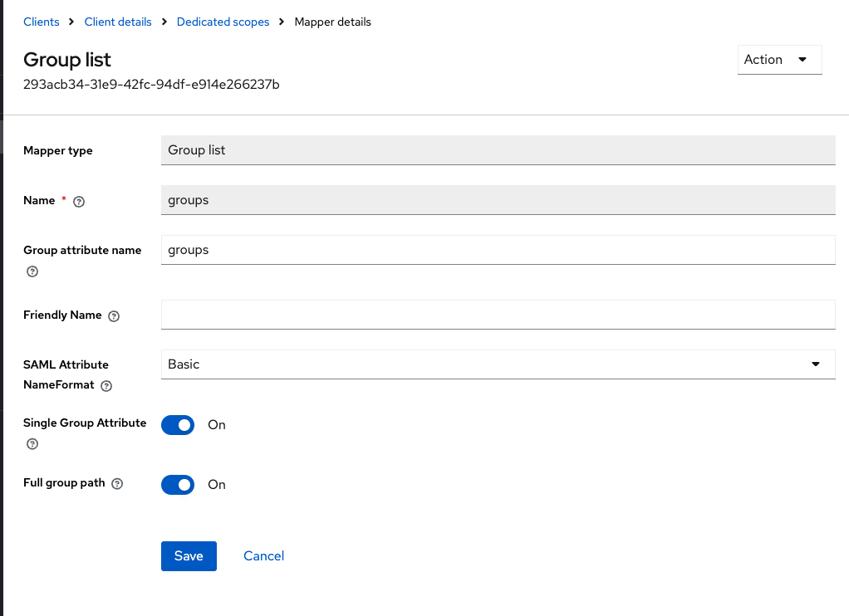
Task: Go back to Client details page
Action: click(x=117, y=22)
